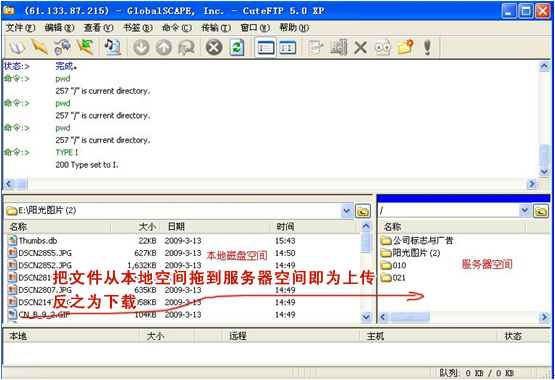Click local file list scroll down arrow
This screenshot has width=555, height=380.
366,317
